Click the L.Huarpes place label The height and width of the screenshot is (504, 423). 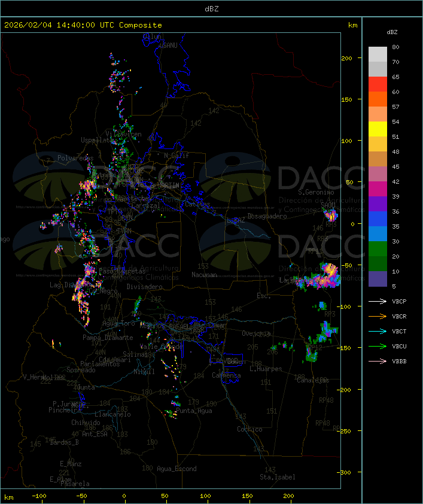coord(266,369)
